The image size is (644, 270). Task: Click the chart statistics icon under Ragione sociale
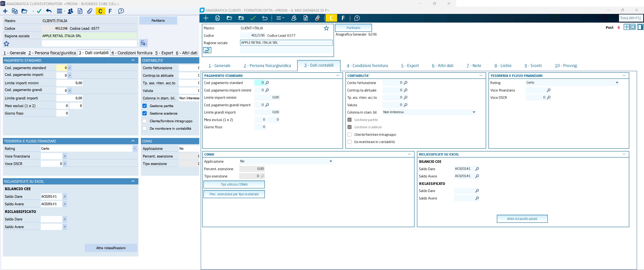click(207, 50)
